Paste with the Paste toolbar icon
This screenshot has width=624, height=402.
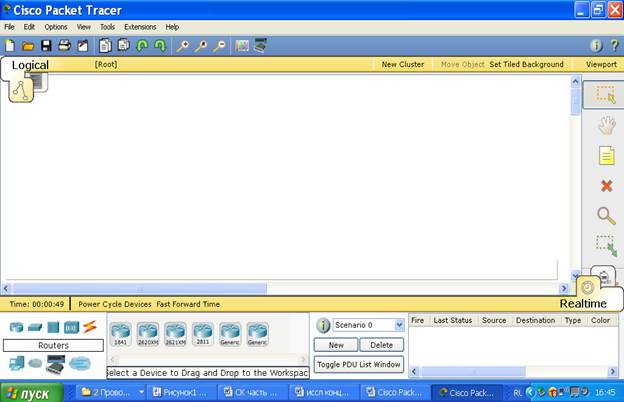124,45
